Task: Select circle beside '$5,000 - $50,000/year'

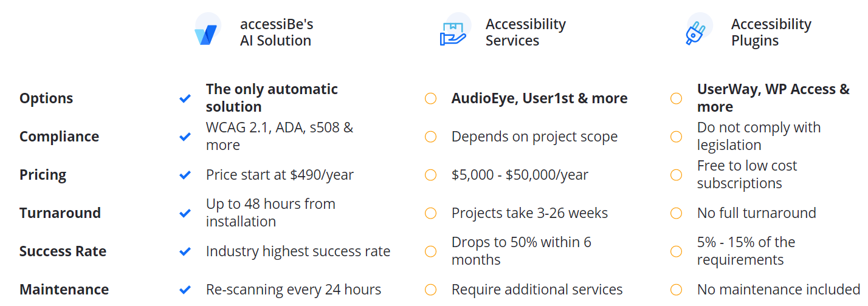Action: [x=430, y=175]
